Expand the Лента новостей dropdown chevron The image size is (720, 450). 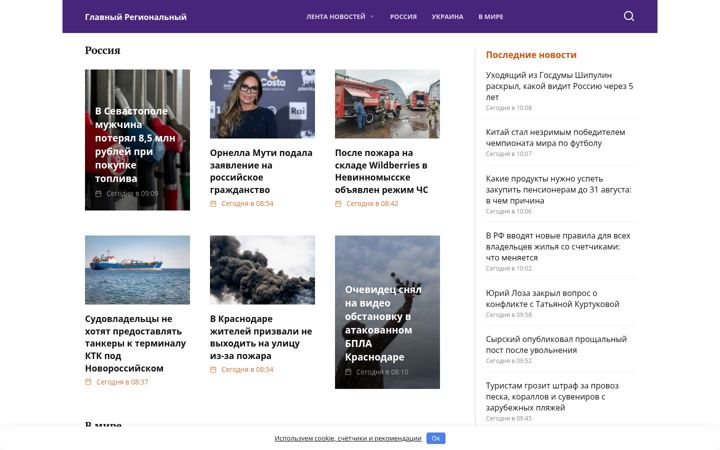(372, 17)
